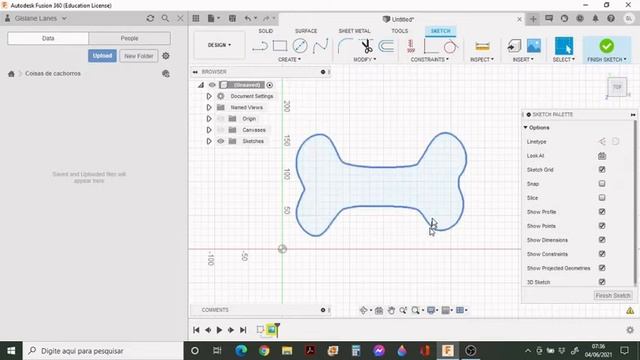Viewport: 640px width, 360px height.
Task: Select the Center Diameter Circle tool
Action: (x=300, y=46)
